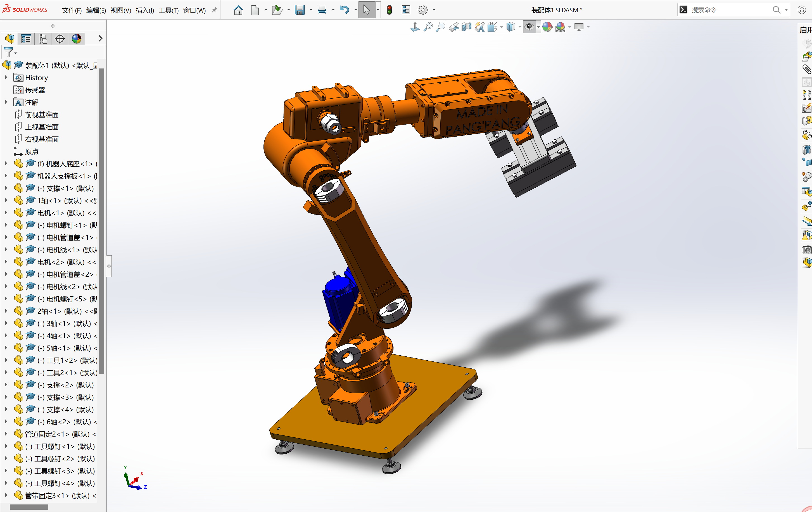The image size is (812, 512).
Task: Activate the Section View tool
Action: [x=467, y=27]
